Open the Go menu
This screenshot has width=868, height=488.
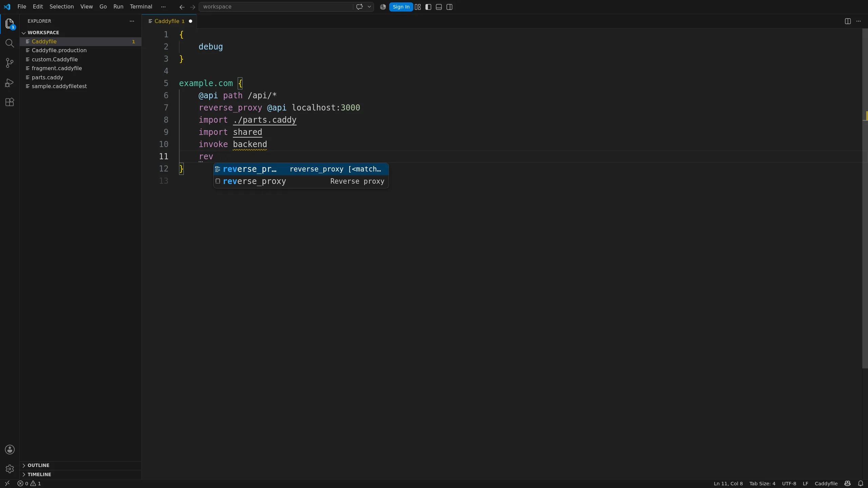103,7
